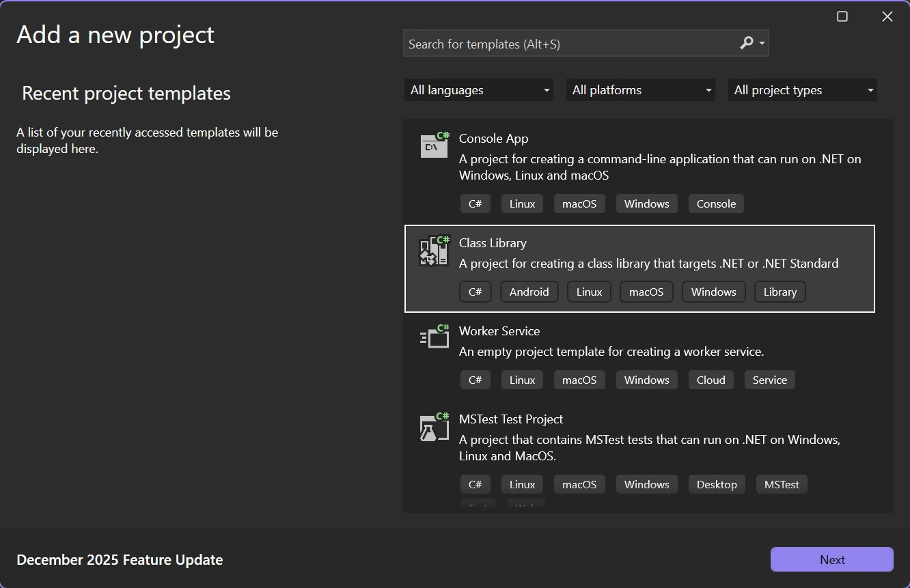Click the Library tag under Class Library
Image resolution: width=910 pixels, height=588 pixels.
[780, 292]
